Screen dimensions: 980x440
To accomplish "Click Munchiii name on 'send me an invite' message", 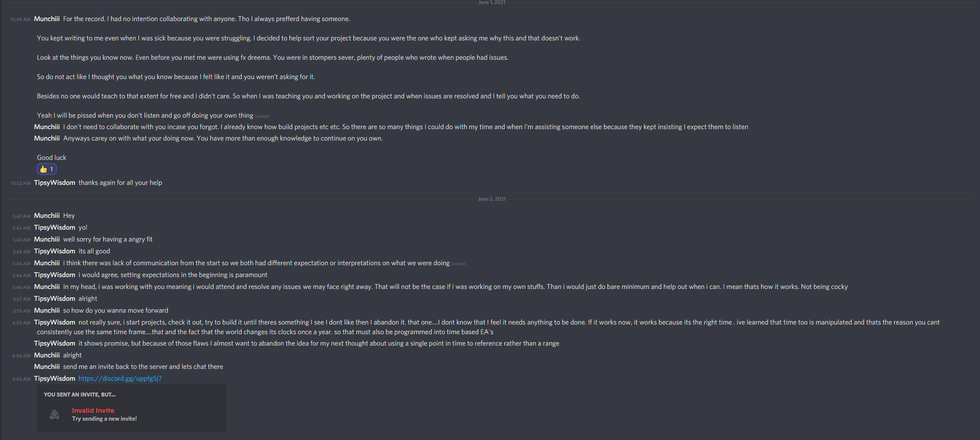I will pyautogui.click(x=47, y=367).
